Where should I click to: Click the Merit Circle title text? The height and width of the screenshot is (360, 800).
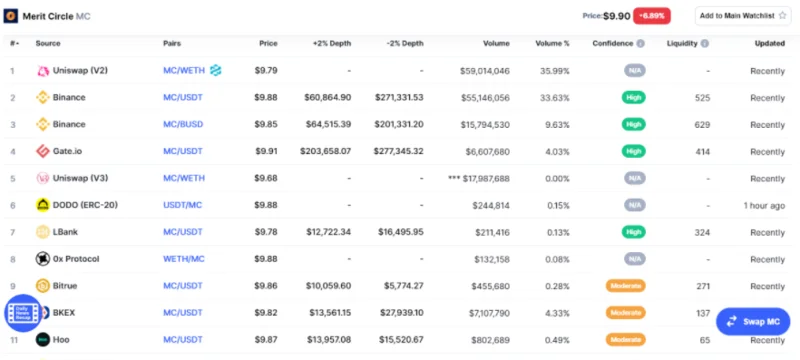click(48, 16)
